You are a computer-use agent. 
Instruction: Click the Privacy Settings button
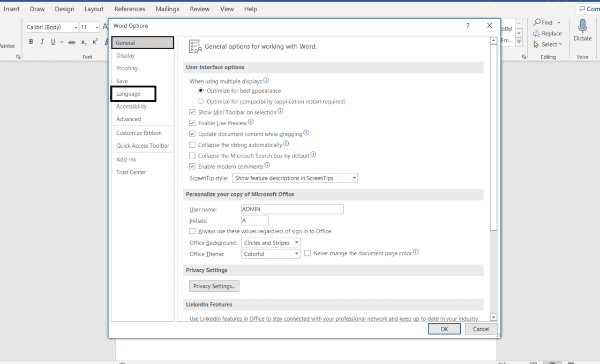point(214,286)
